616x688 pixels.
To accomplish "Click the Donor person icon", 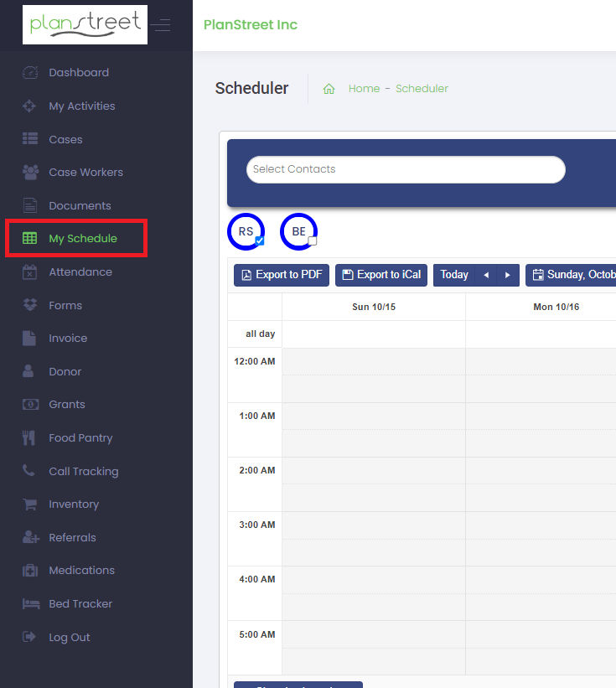I will [28, 371].
